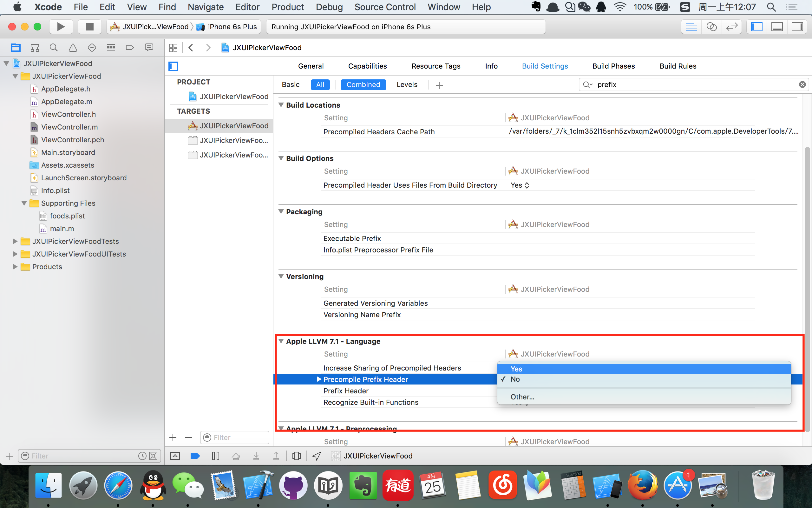Screen dimensions: 812x508
Task: Collapse the Versioning section
Action: coord(281,276)
